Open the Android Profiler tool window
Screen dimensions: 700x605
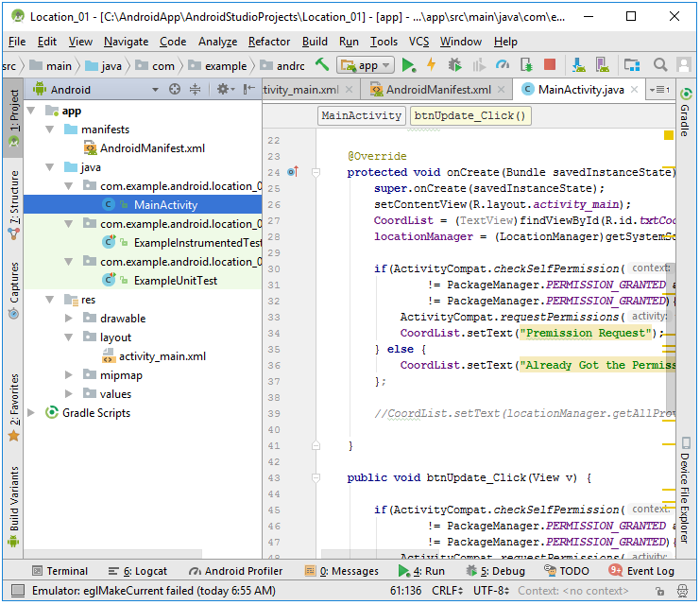pos(236,571)
